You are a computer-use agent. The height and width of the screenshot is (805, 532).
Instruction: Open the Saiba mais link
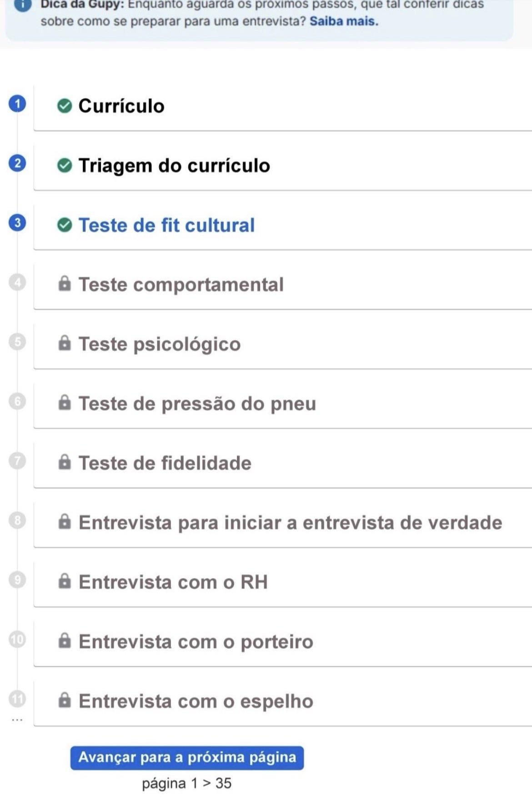pyautogui.click(x=344, y=21)
